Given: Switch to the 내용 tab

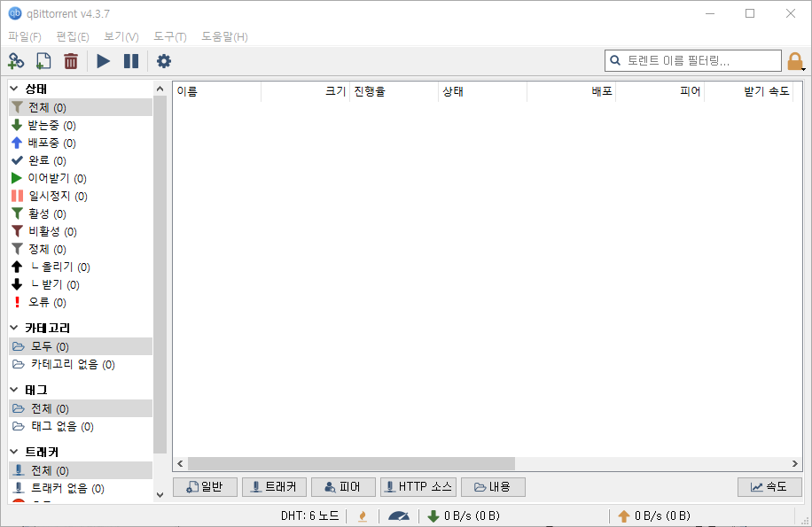Looking at the screenshot, I should pyautogui.click(x=493, y=486).
